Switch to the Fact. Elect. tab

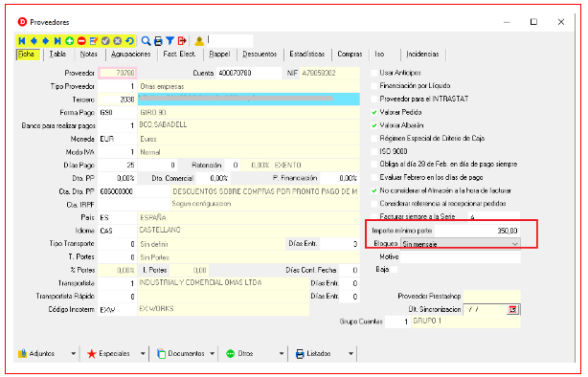click(x=179, y=54)
